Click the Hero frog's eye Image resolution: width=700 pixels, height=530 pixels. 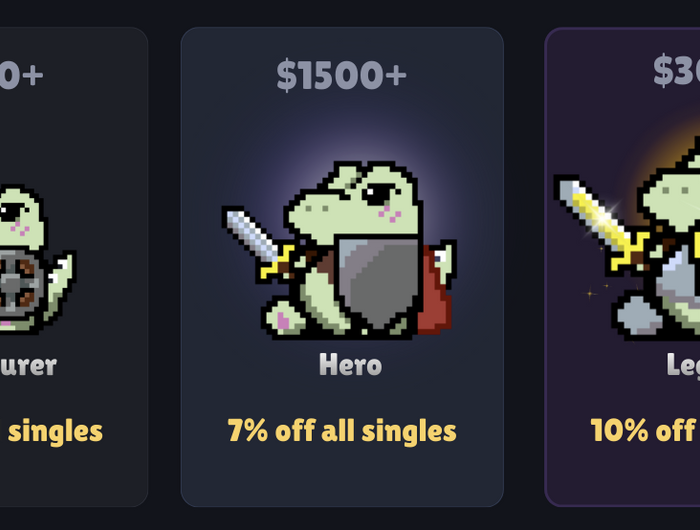(x=376, y=195)
